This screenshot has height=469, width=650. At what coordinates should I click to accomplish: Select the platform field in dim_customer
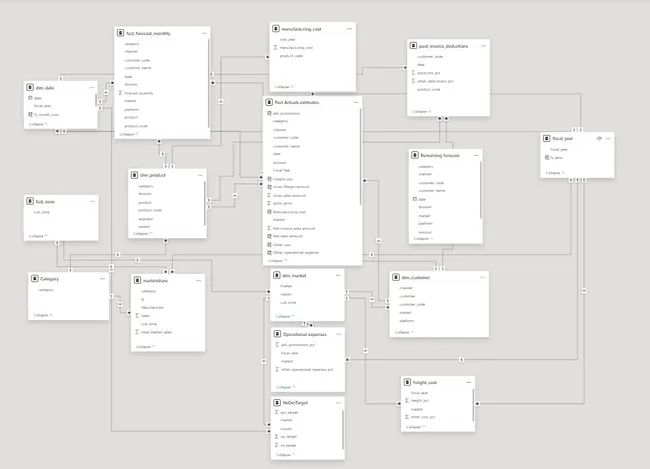click(x=407, y=321)
